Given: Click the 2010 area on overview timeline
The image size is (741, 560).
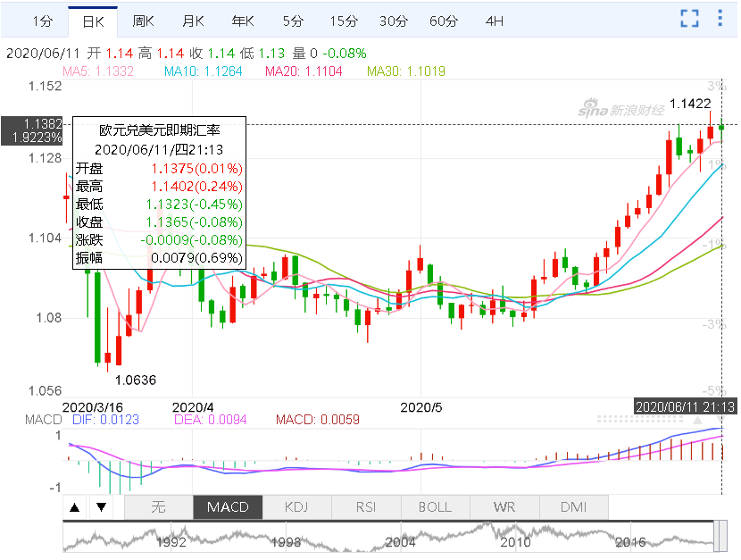Looking at the screenshot, I should click(515, 542).
